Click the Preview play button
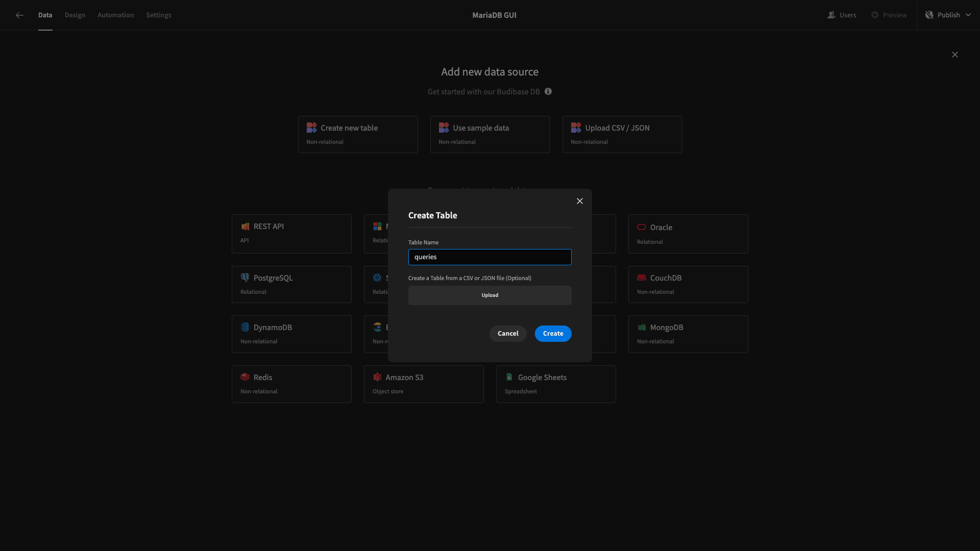The height and width of the screenshot is (551, 980). 889,15
